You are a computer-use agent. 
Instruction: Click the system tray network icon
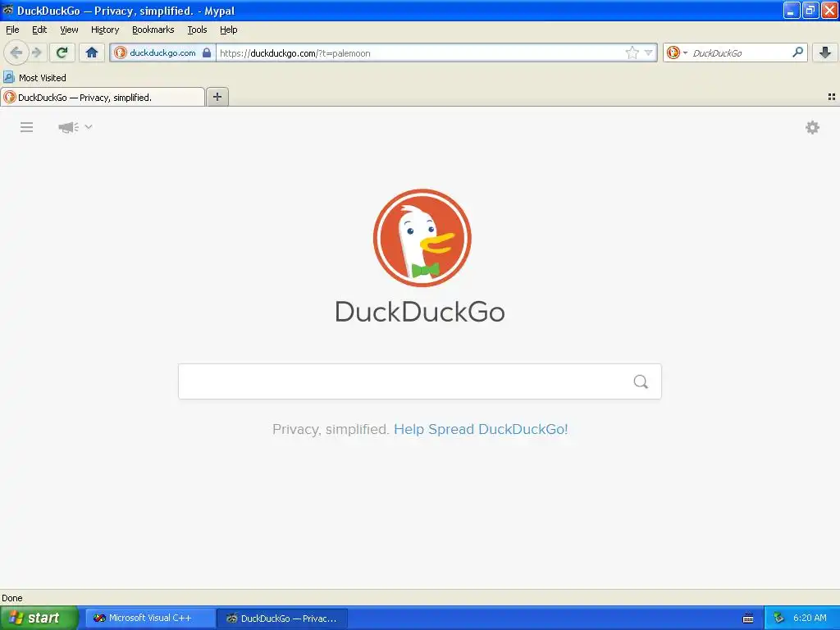[x=779, y=619]
